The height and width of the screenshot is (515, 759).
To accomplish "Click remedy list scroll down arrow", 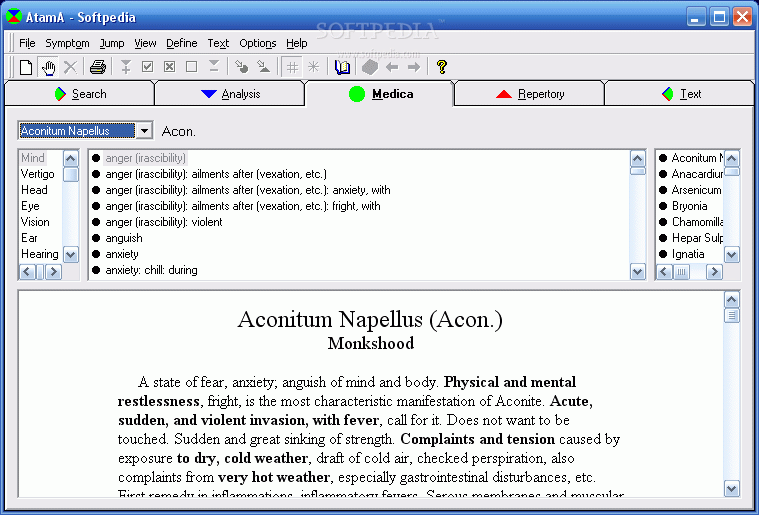I will (731, 254).
